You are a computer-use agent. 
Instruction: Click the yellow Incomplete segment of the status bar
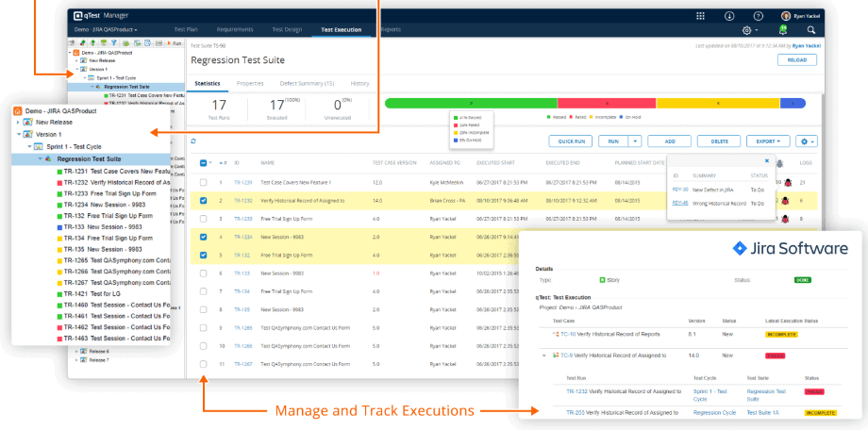718,104
